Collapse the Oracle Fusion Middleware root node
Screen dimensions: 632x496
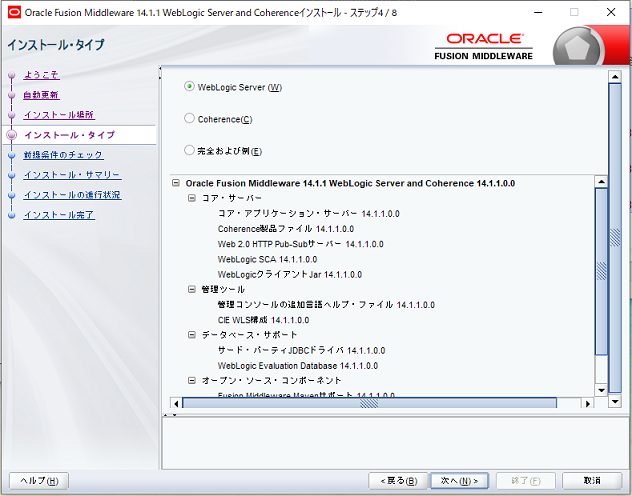[176, 183]
